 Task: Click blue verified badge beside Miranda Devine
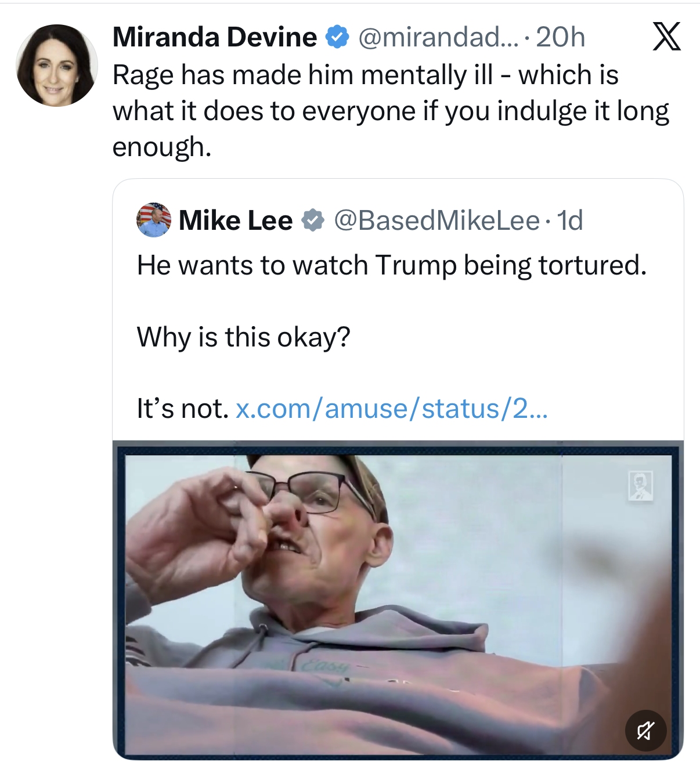point(337,37)
